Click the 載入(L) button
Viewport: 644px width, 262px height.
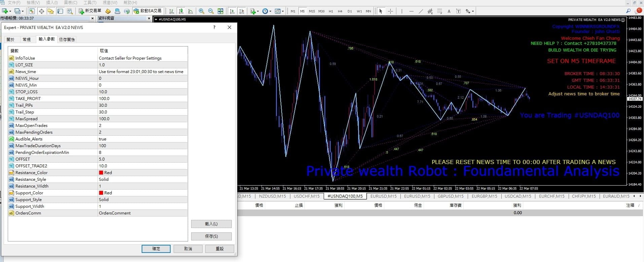(x=211, y=224)
